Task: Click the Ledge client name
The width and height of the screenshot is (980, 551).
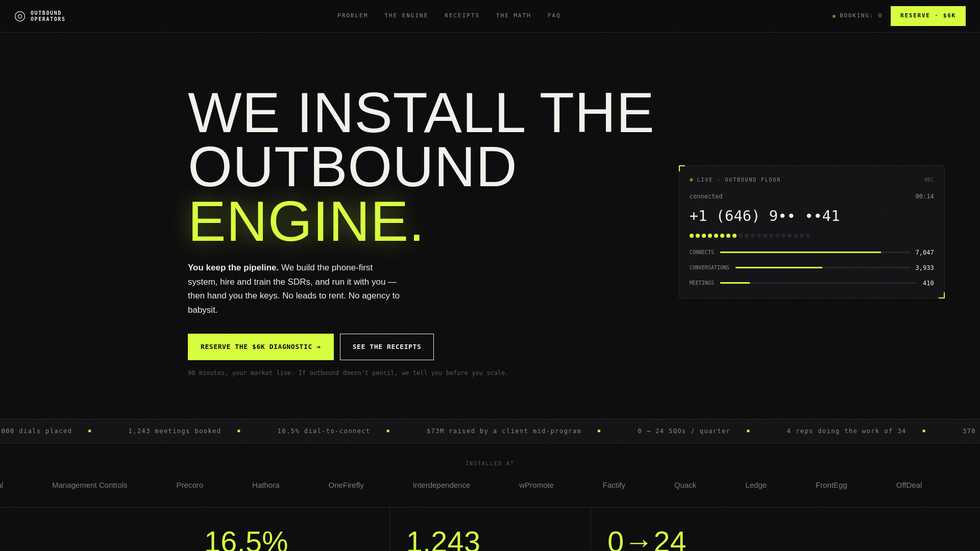Action: (x=756, y=485)
